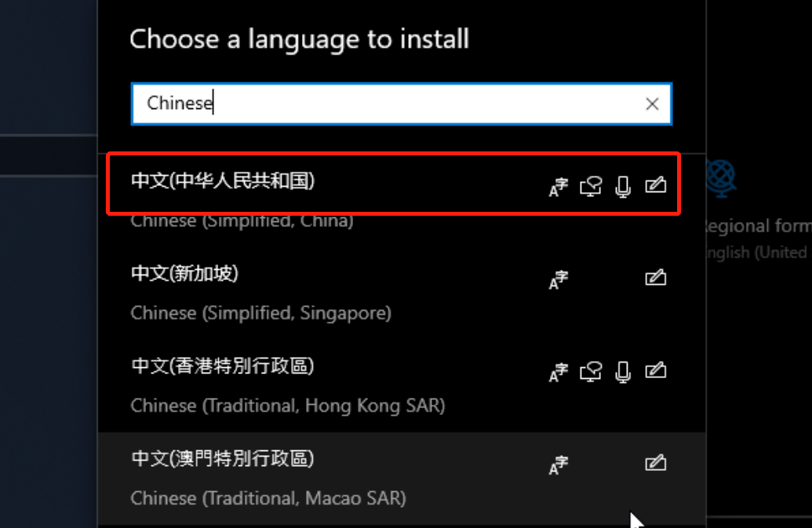The width and height of the screenshot is (812, 528).
Task: Click text-to-speech icon for Chinese Simplified China
Action: tap(591, 187)
